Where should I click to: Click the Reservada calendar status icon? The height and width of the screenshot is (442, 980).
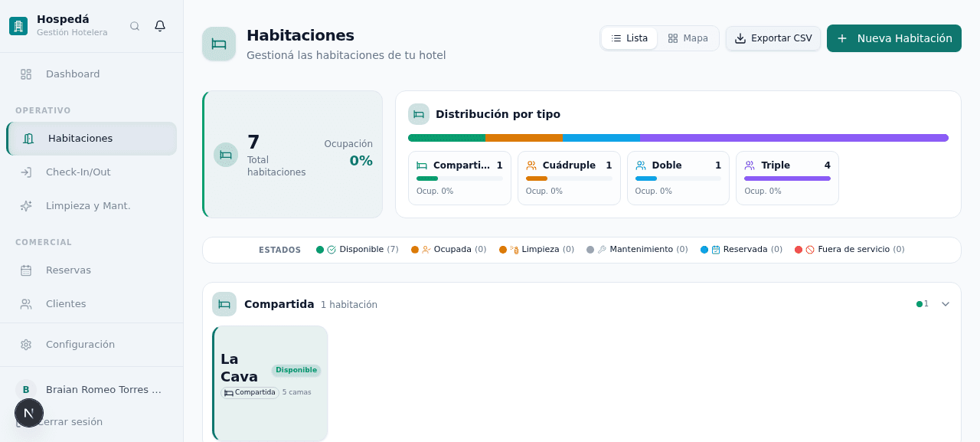tap(716, 250)
